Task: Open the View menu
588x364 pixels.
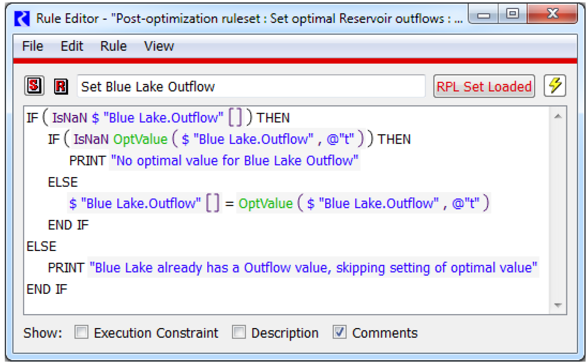Action: pos(159,46)
